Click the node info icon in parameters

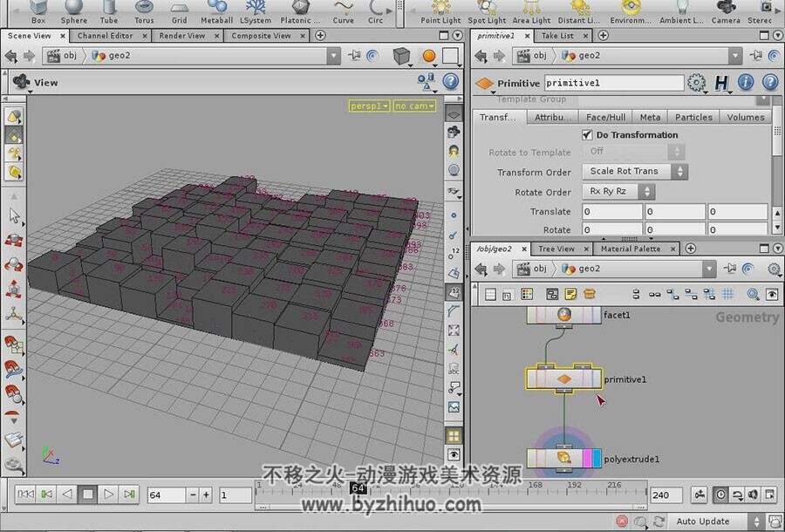[746, 82]
